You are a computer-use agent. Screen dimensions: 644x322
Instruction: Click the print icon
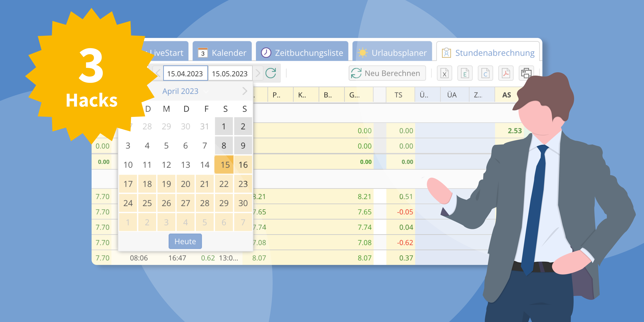[526, 73]
